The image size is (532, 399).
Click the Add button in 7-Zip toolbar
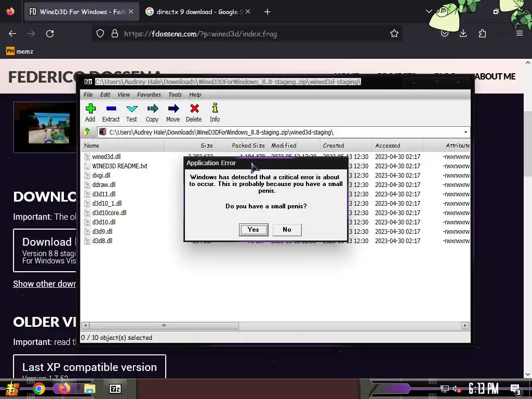[90, 113]
